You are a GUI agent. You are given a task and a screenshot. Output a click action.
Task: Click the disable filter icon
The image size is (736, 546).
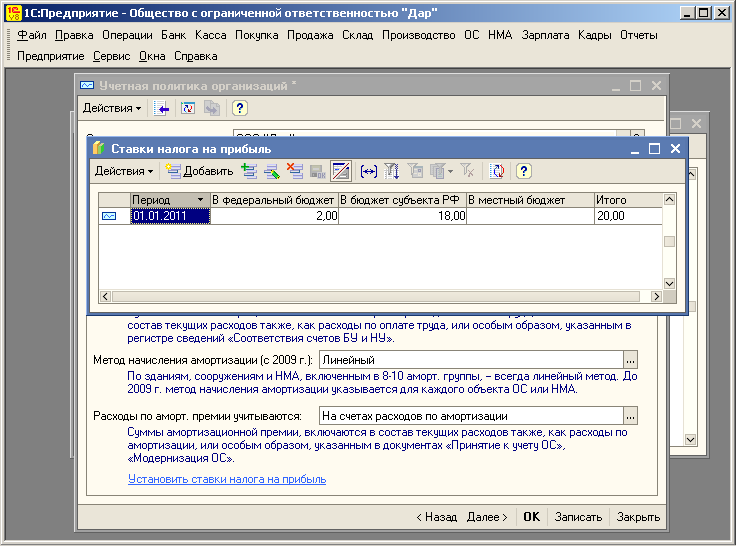pos(468,171)
